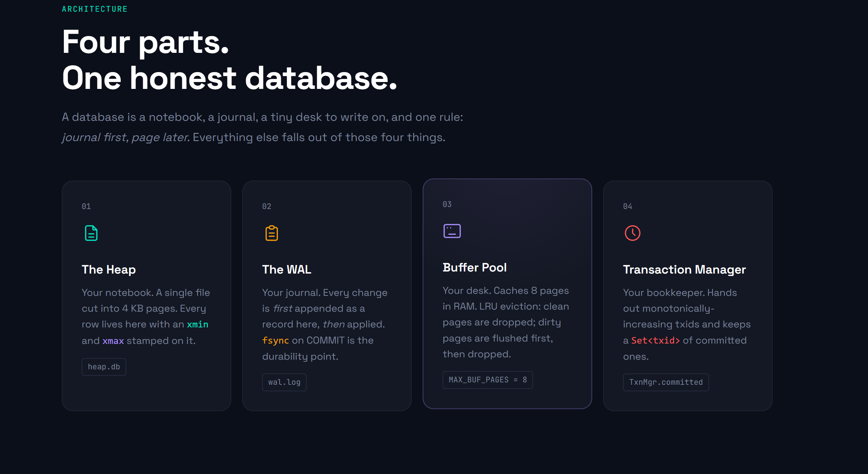Open The WAL card title

point(287,270)
